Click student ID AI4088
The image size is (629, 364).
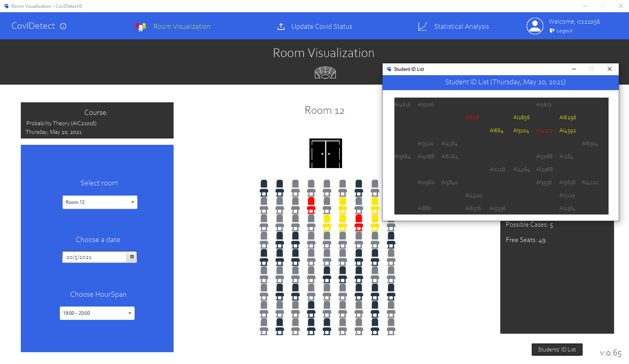point(426,156)
